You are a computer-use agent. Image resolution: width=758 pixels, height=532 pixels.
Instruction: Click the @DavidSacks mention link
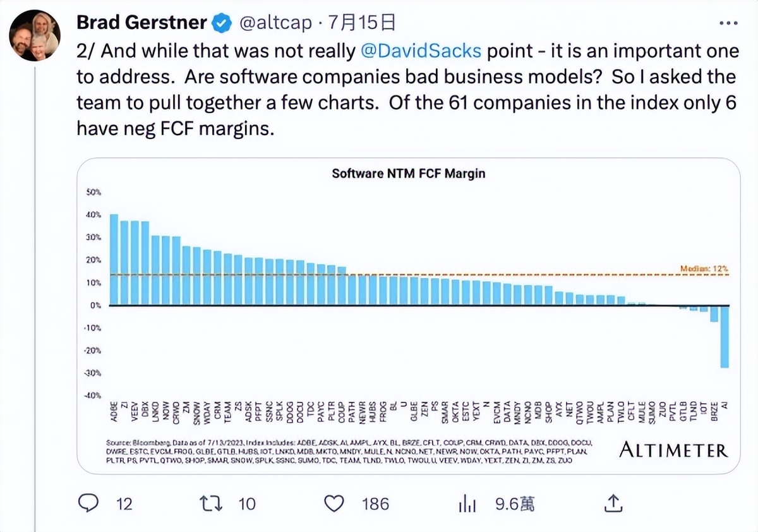coord(421,50)
